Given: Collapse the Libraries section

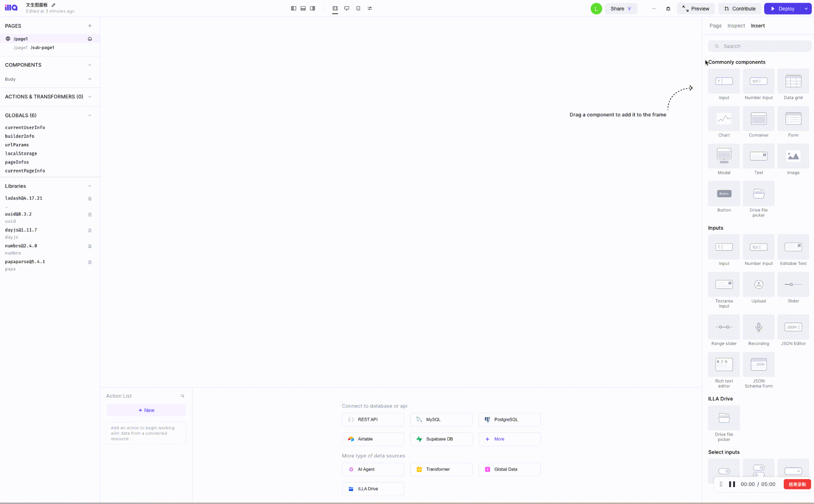Looking at the screenshot, I should (x=89, y=186).
